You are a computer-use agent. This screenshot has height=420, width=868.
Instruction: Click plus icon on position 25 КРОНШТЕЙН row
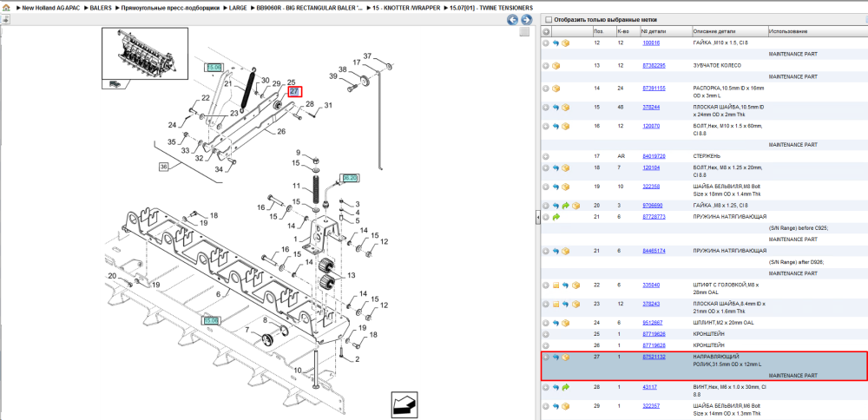click(546, 334)
